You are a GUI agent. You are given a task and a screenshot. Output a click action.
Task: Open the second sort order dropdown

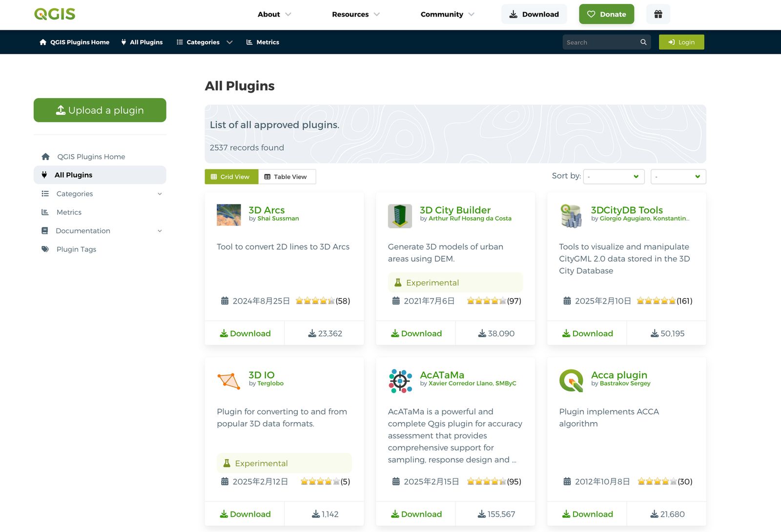coord(678,177)
